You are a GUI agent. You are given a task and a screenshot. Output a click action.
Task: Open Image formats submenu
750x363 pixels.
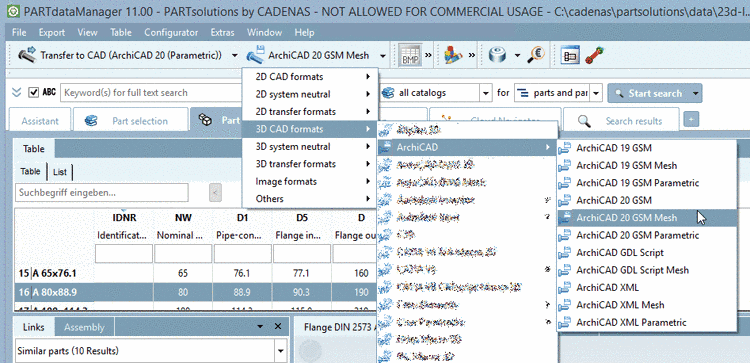tap(310, 182)
